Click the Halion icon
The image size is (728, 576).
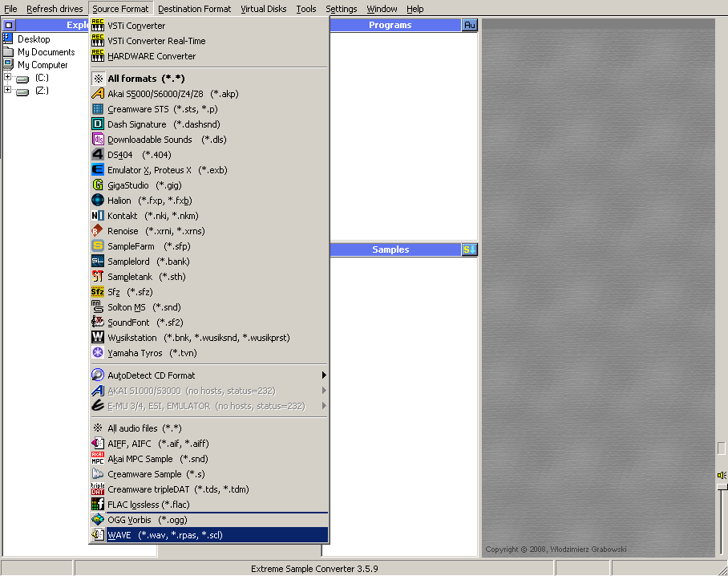tap(98, 201)
